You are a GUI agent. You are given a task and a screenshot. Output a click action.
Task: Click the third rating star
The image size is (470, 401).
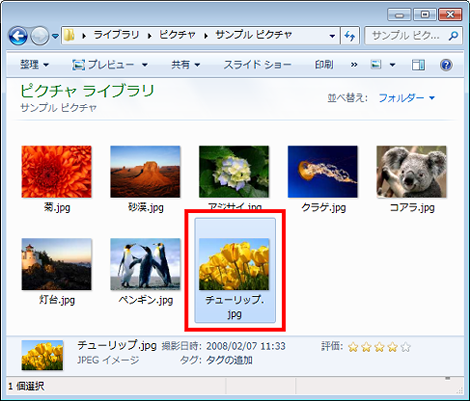pyautogui.click(x=379, y=347)
